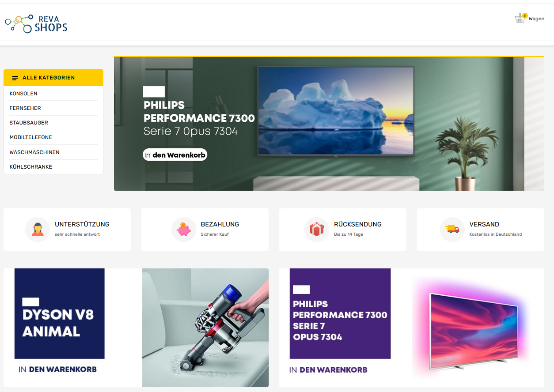Click the Bezahlung heading
The image size is (554, 392).
point(220,224)
